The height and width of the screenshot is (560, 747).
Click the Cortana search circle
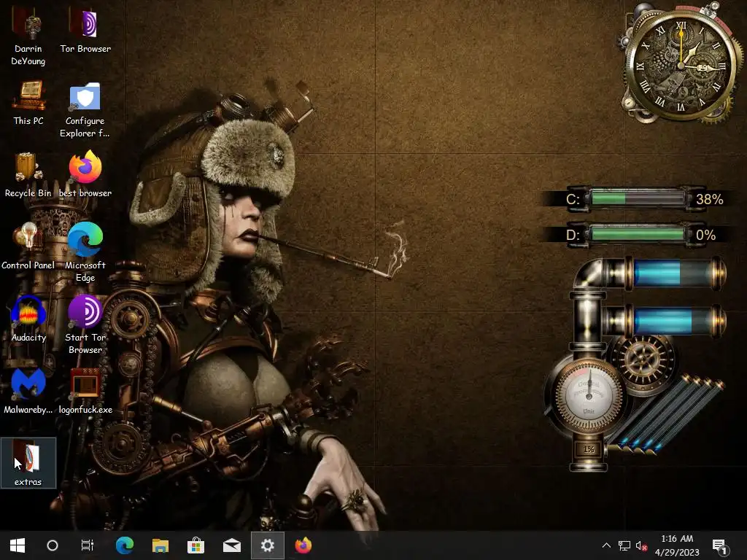(x=53, y=545)
